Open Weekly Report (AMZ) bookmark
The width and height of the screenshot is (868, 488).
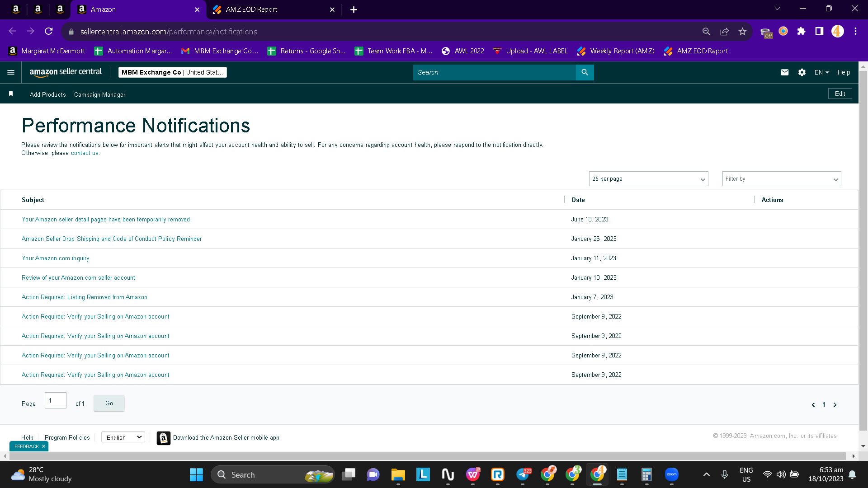[x=616, y=51]
